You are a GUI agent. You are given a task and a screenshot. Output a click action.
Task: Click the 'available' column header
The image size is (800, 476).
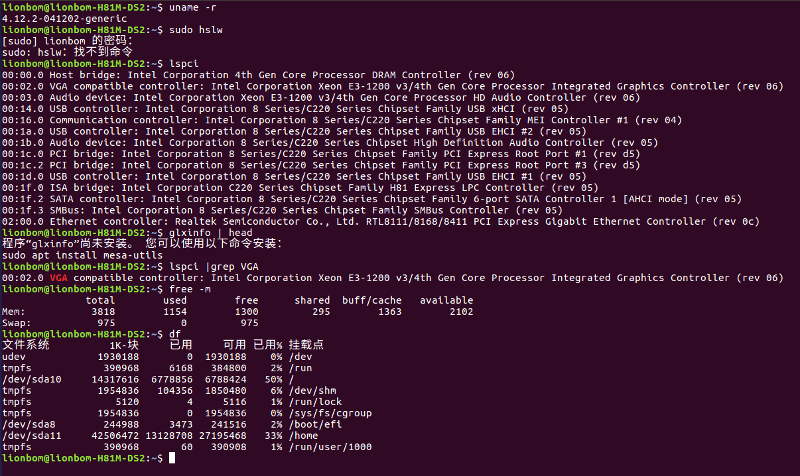(x=446, y=300)
